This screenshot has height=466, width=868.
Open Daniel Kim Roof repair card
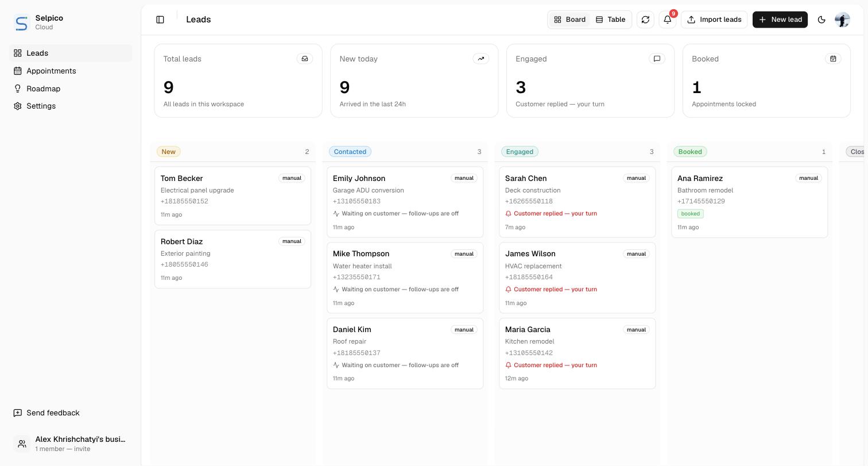(405, 353)
